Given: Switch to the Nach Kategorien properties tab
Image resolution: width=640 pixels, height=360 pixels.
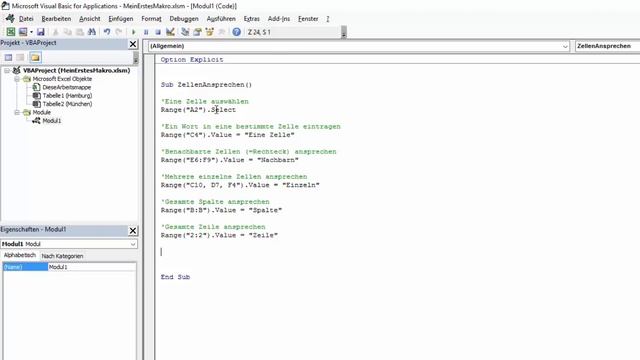Looking at the screenshot, I should pyautogui.click(x=62, y=256).
